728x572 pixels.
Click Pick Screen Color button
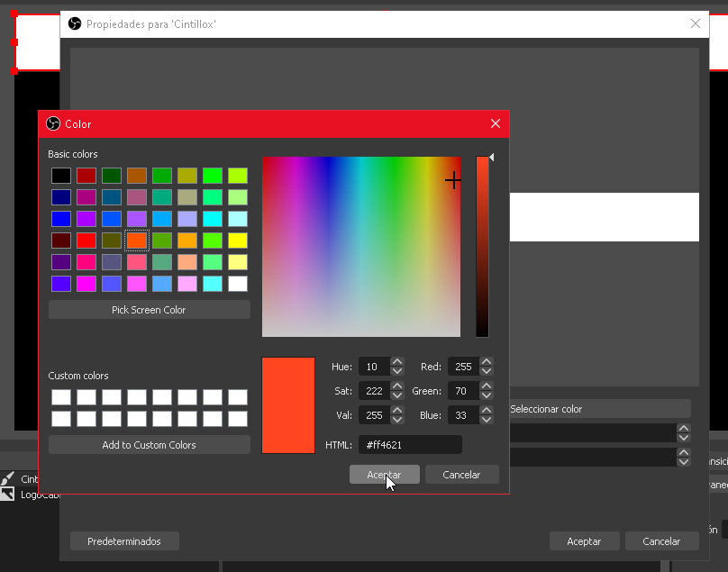click(149, 310)
